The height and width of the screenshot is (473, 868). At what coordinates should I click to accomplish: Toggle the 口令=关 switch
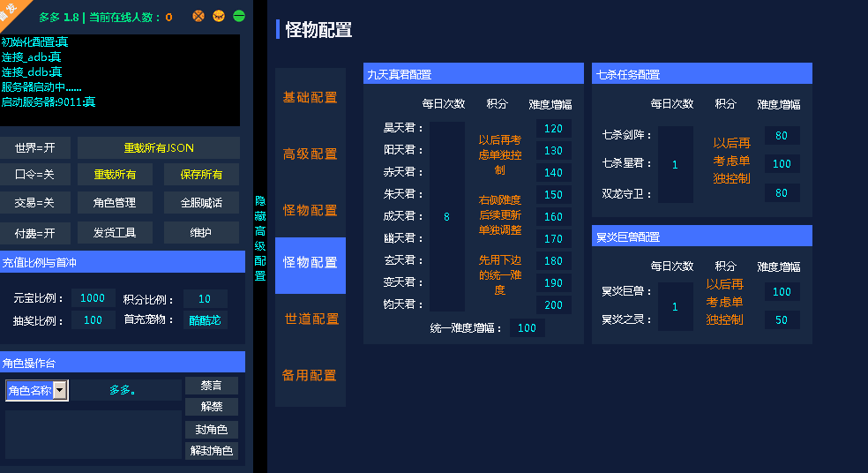pyautogui.click(x=34, y=175)
